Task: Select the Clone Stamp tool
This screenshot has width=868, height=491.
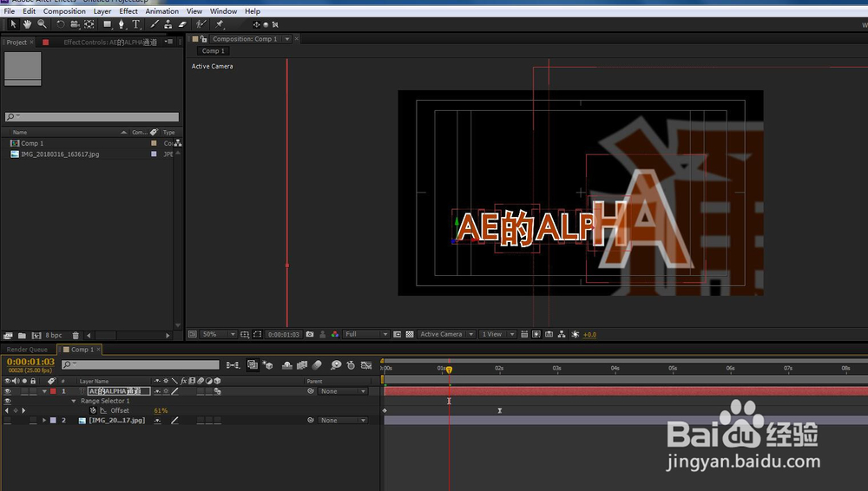Action: pos(168,24)
